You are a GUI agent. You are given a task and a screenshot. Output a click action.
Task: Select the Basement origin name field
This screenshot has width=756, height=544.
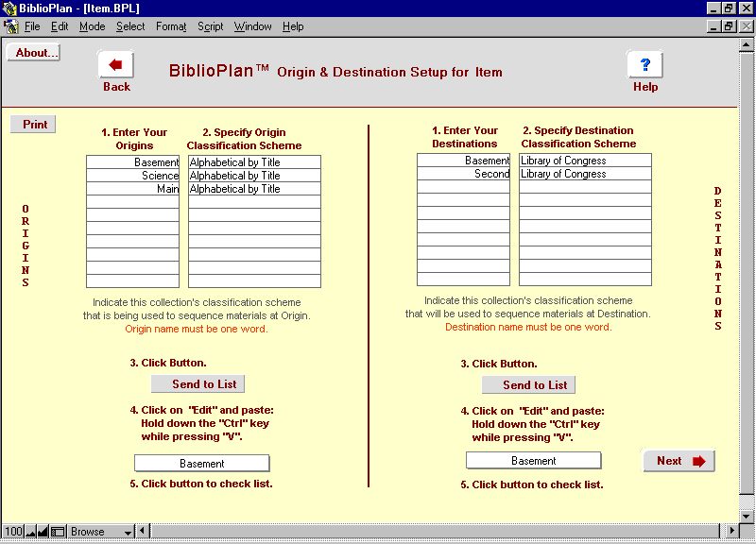pyautogui.click(x=132, y=161)
